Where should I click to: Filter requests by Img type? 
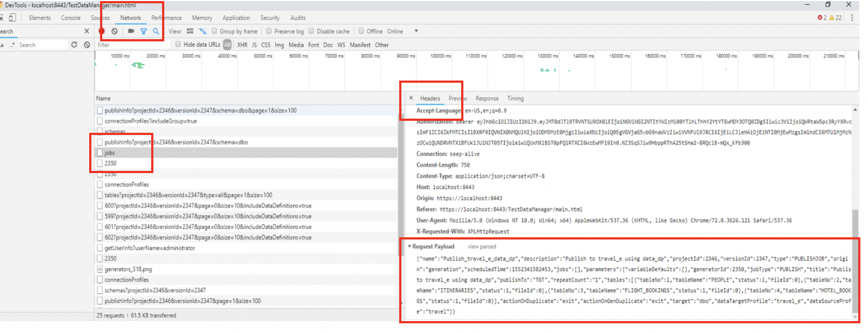click(x=280, y=45)
